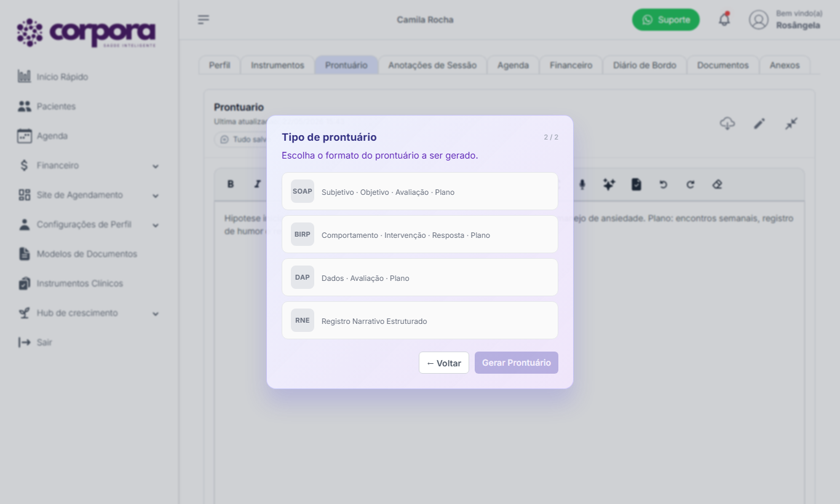Select RNE Registro Narrativo Estruturado
The height and width of the screenshot is (504, 840).
(420, 320)
